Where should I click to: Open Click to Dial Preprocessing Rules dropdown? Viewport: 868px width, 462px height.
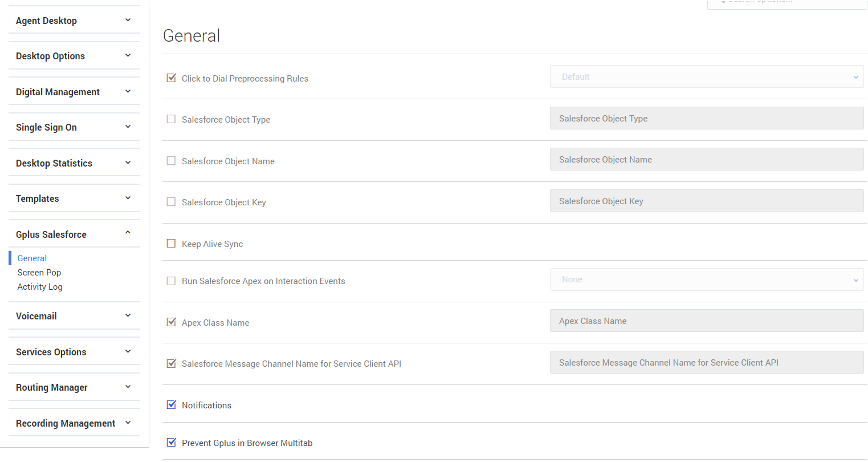(x=706, y=77)
